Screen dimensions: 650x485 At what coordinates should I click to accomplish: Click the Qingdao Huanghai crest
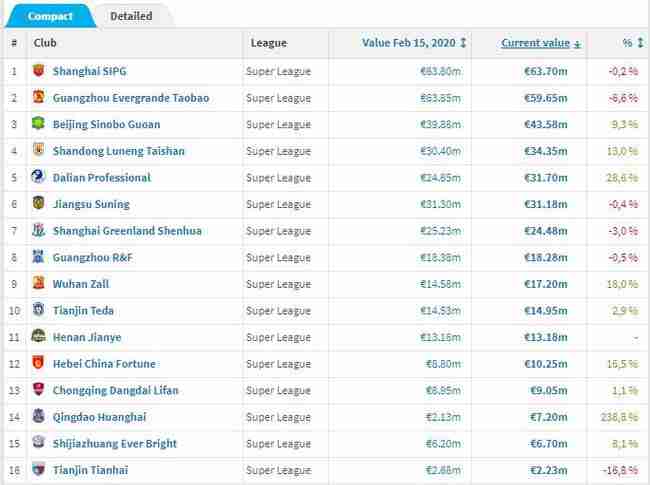(x=38, y=416)
